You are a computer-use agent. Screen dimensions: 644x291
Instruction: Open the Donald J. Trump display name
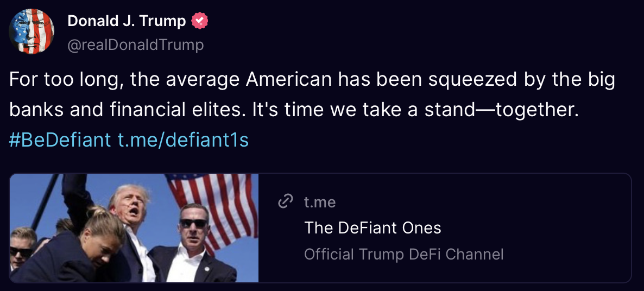click(x=127, y=22)
